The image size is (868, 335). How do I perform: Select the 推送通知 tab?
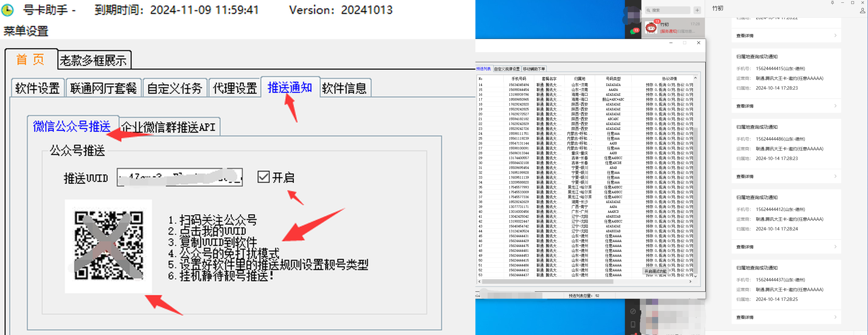(290, 88)
